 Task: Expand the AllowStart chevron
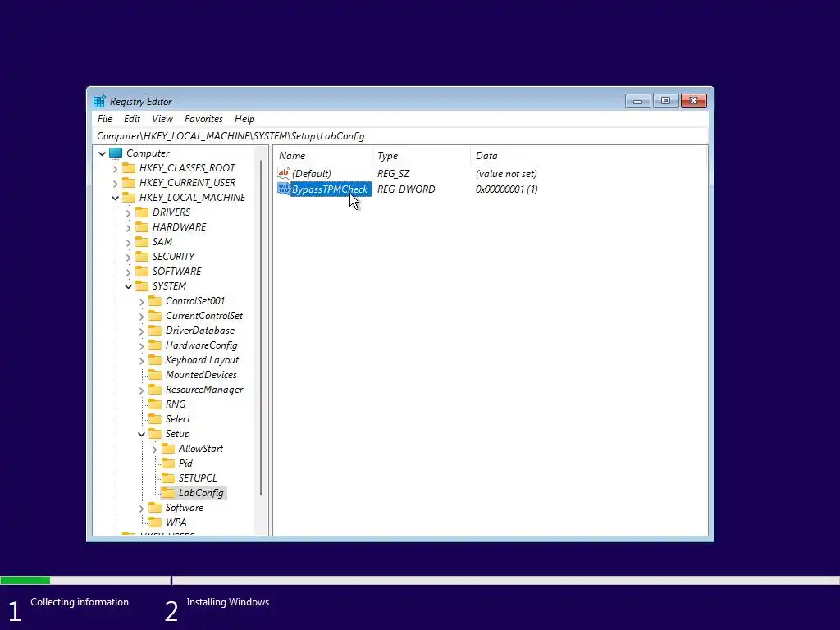point(154,450)
